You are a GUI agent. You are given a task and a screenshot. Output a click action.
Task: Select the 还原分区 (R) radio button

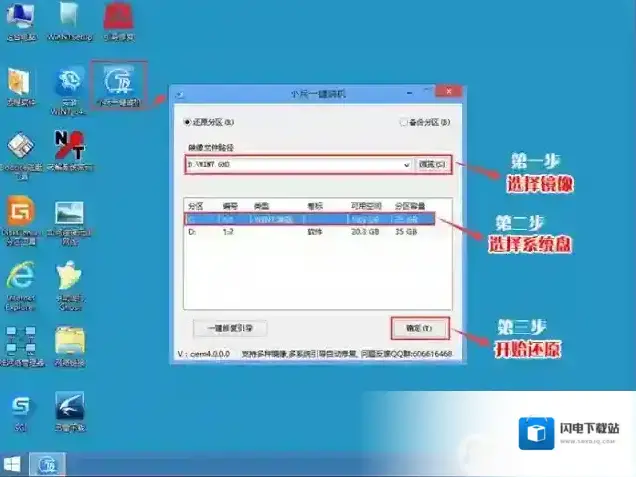pyautogui.click(x=186, y=122)
